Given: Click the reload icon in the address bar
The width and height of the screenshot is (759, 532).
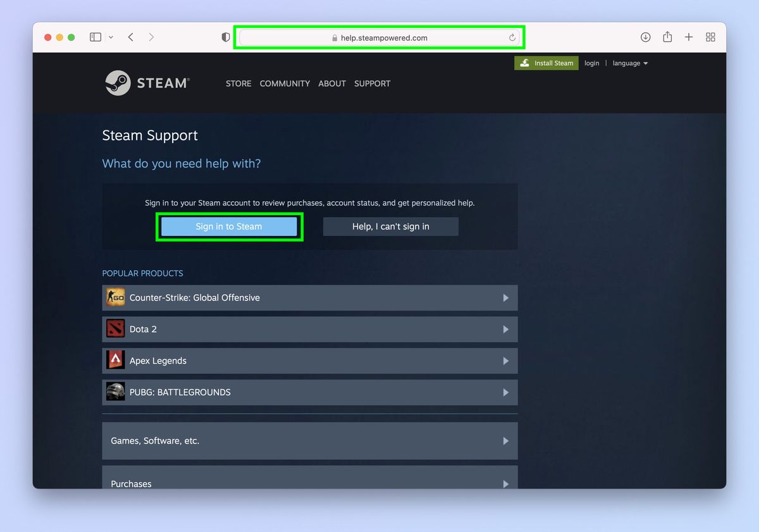Looking at the screenshot, I should (x=512, y=37).
